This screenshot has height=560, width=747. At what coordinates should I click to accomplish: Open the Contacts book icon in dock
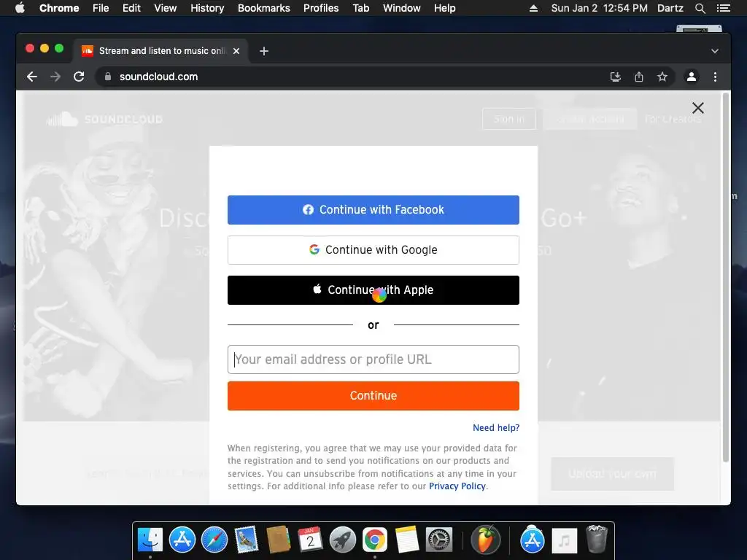click(x=278, y=540)
